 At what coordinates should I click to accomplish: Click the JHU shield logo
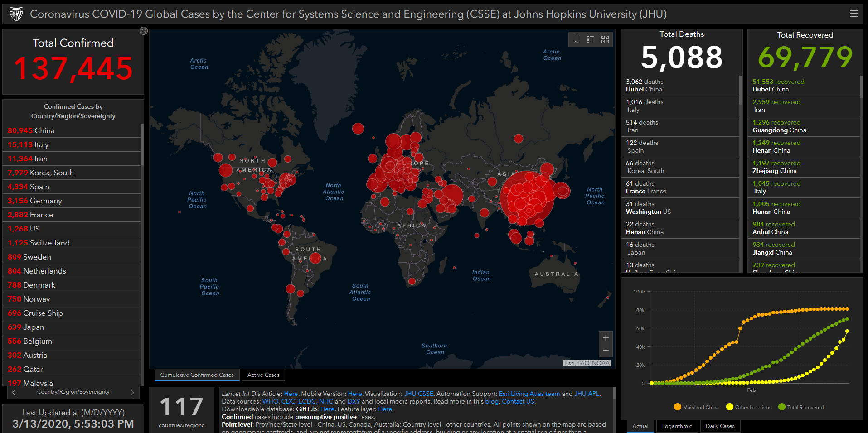16,14
